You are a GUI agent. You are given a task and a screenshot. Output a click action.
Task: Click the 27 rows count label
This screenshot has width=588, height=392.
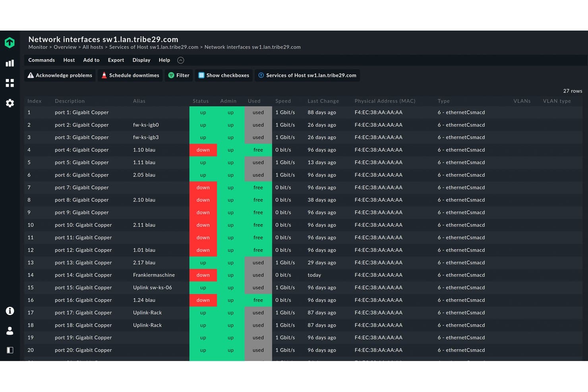[x=573, y=91]
